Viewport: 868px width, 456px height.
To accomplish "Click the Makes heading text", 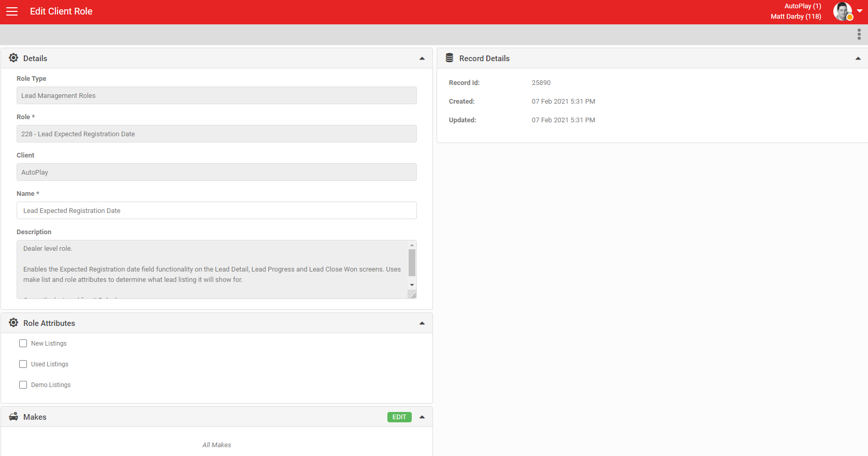I will click(x=35, y=417).
